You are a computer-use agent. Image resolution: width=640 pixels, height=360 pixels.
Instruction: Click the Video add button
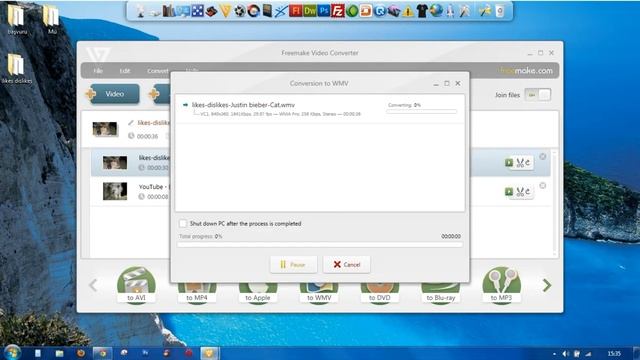tap(114, 94)
